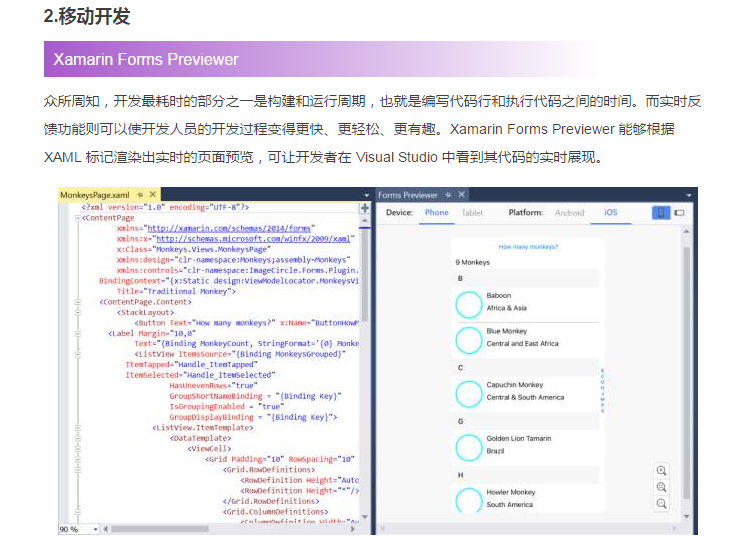Click the split editor icon above scrollbar
The width and height of the screenshot is (735, 542).
click(x=365, y=208)
